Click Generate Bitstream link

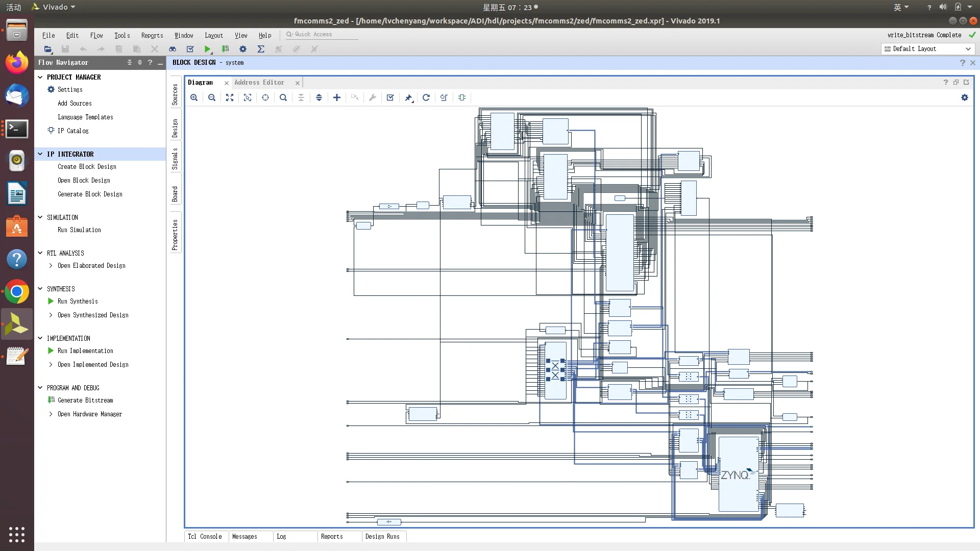point(85,400)
